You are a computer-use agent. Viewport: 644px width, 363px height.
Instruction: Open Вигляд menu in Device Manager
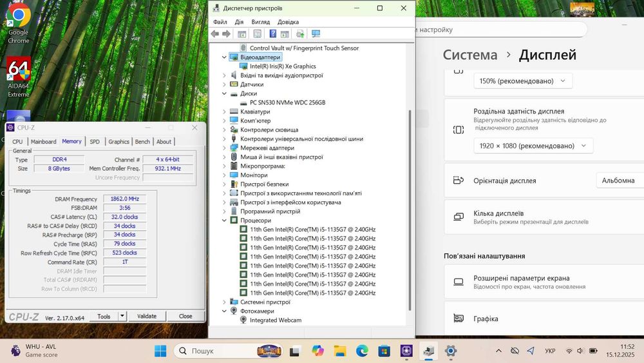coord(260,22)
